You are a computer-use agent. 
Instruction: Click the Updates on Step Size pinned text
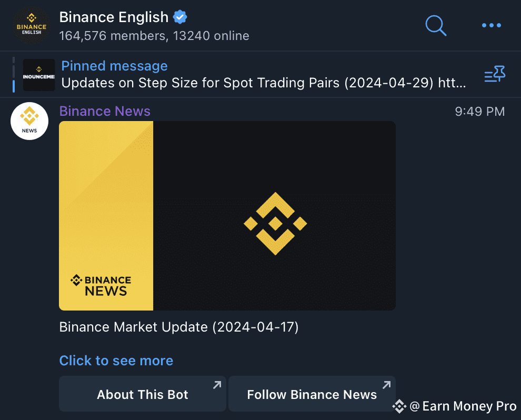[264, 83]
